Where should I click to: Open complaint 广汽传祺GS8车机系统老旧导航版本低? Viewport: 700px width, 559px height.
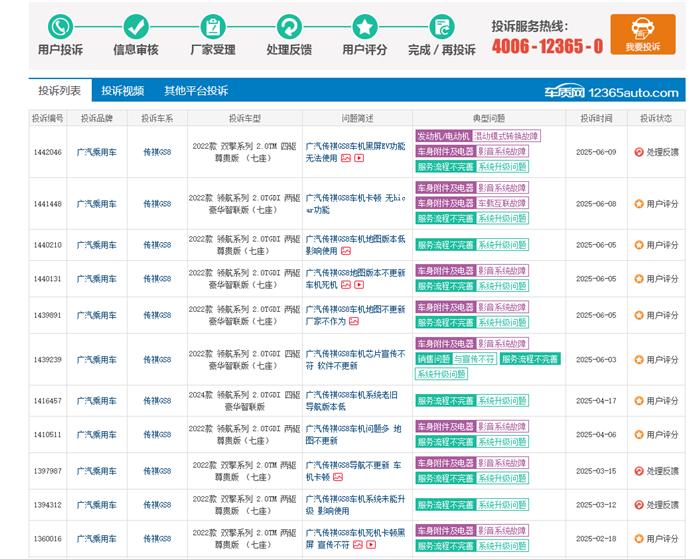pyautogui.click(x=352, y=401)
